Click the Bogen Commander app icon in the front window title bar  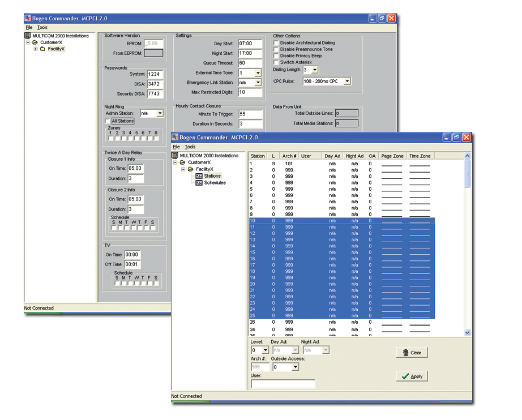click(x=175, y=137)
